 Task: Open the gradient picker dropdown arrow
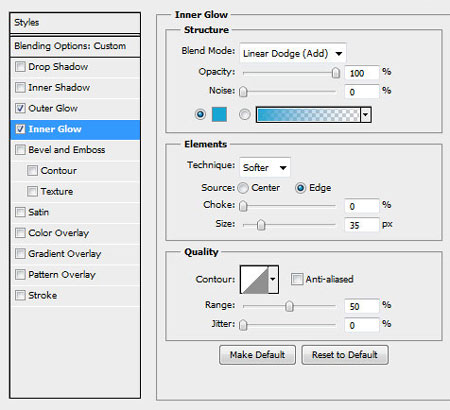click(x=366, y=115)
